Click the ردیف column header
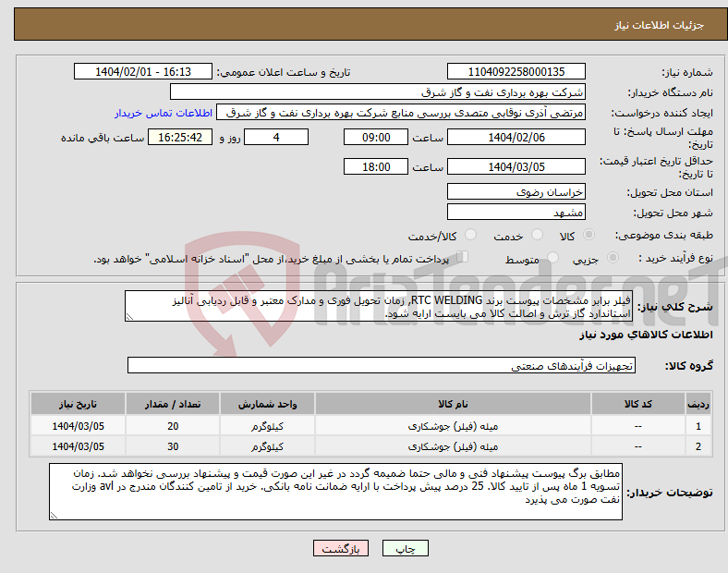This screenshot has height=573, width=728. 698,404
